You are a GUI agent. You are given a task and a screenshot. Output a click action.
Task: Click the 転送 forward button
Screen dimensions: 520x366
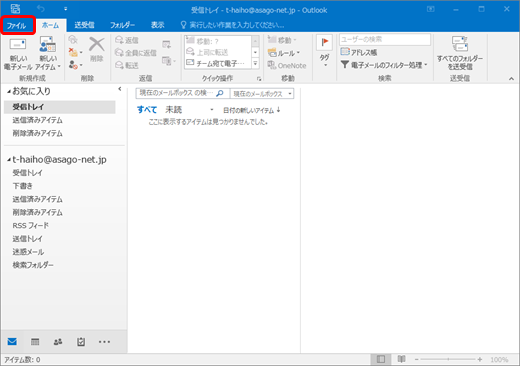click(x=127, y=65)
